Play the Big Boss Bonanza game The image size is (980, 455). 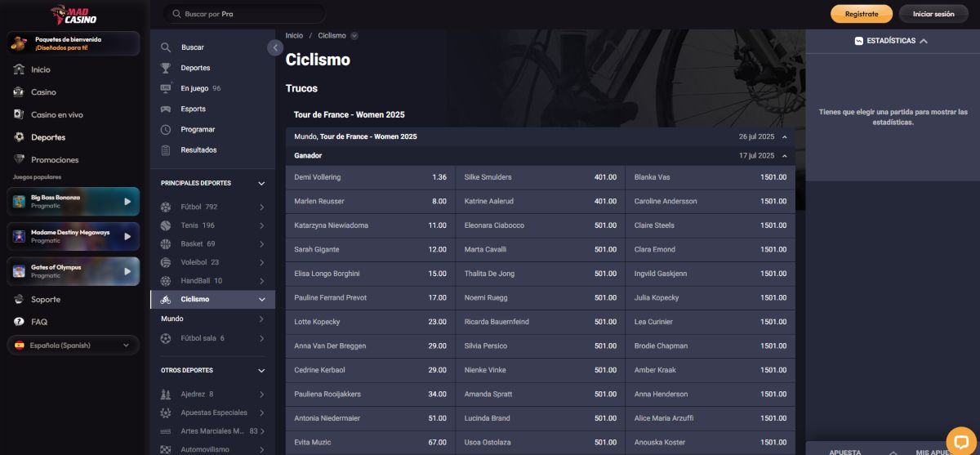click(127, 201)
